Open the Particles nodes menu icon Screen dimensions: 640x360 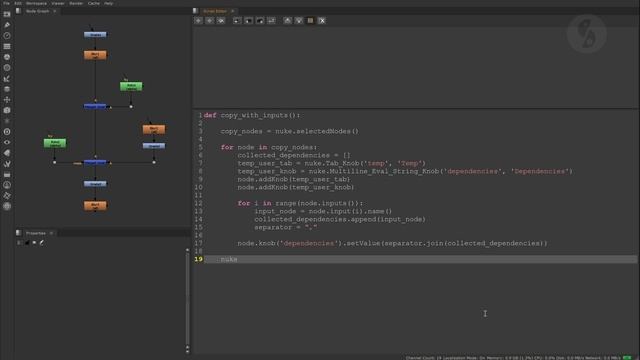point(7,121)
